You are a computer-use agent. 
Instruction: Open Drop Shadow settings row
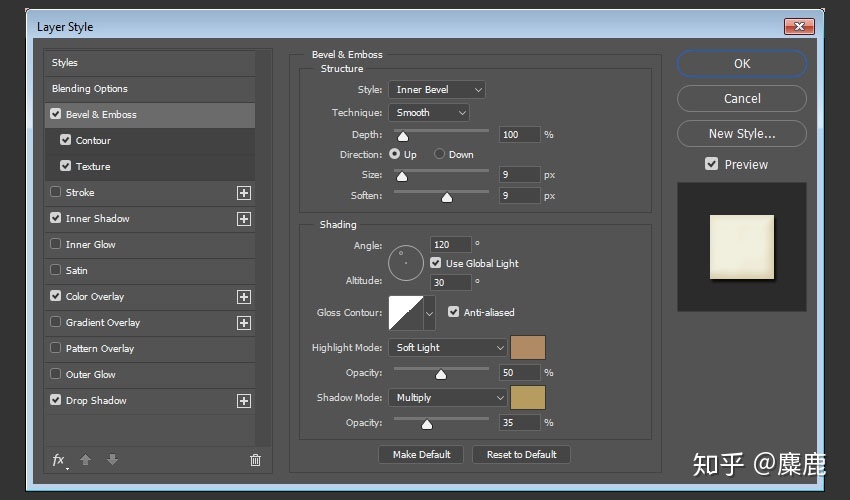[150, 401]
